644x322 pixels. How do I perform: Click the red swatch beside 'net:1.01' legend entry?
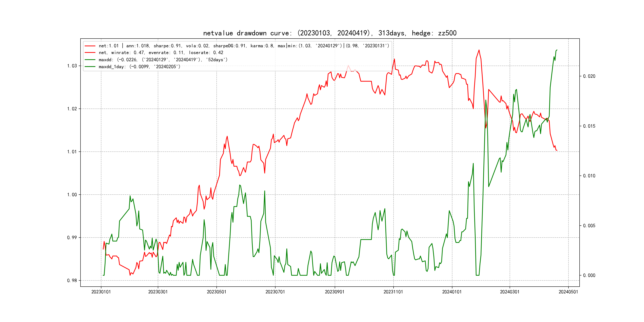(x=90, y=46)
